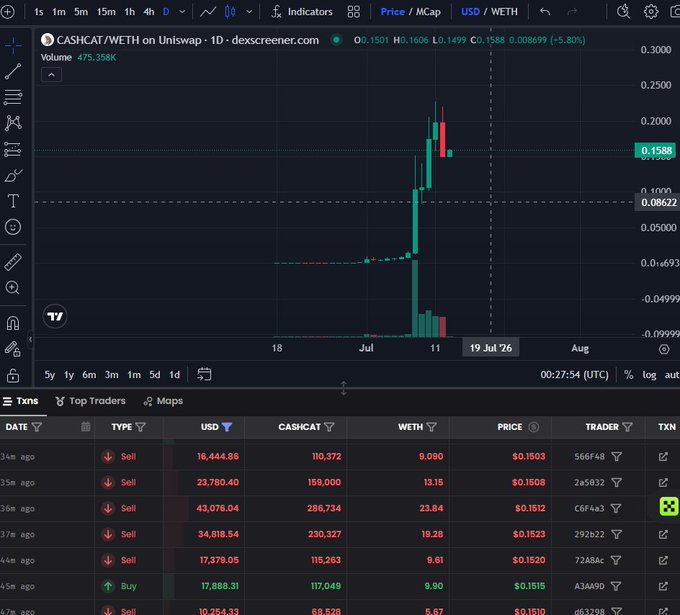Open the Fibonacci retracement tool
The height and width of the screenshot is (615, 680).
(13, 97)
